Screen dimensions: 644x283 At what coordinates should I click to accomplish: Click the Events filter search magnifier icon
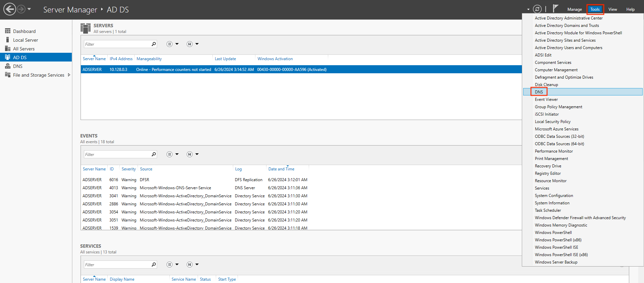coord(154,154)
